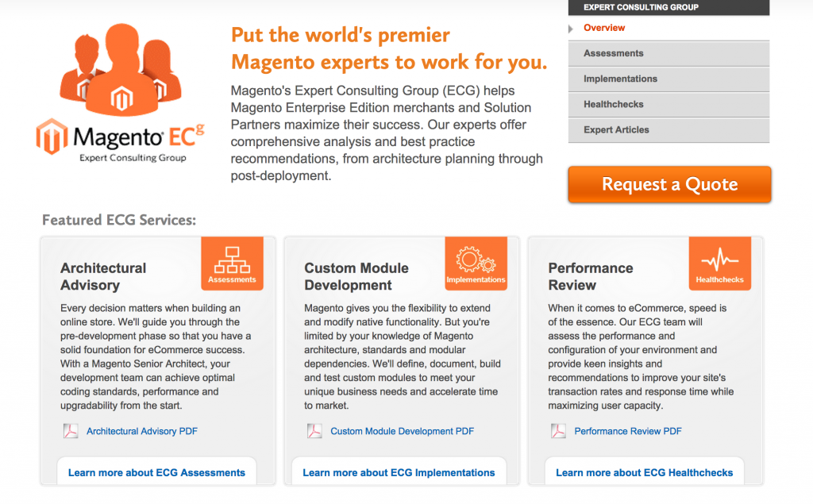Image resolution: width=813 pixels, height=504 pixels.
Task: Click the Custom Module Development card heading
Action: click(x=356, y=276)
